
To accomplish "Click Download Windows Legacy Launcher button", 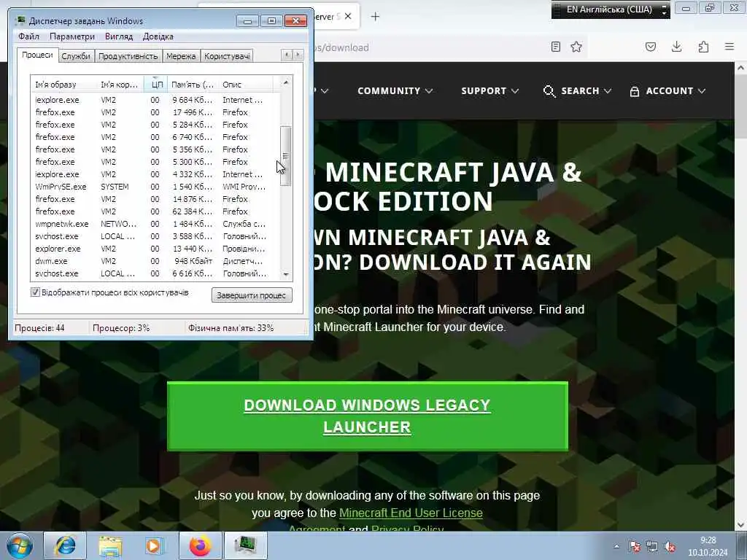I will click(x=368, y=416).
